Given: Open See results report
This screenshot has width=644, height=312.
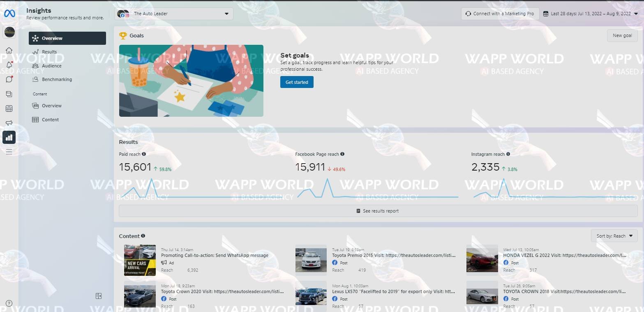Looking at the screenshot, I should tap(378, 211).
